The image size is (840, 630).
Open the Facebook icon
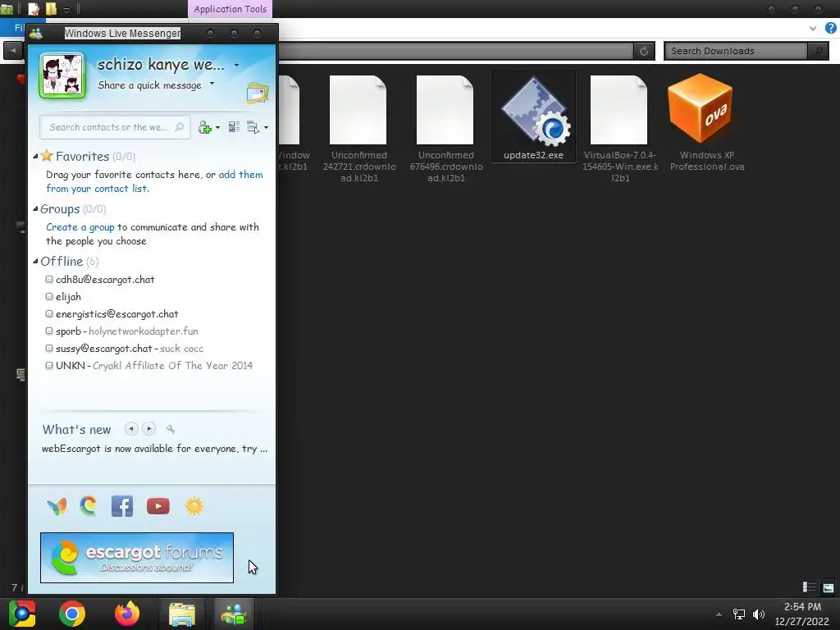(122, 506)
